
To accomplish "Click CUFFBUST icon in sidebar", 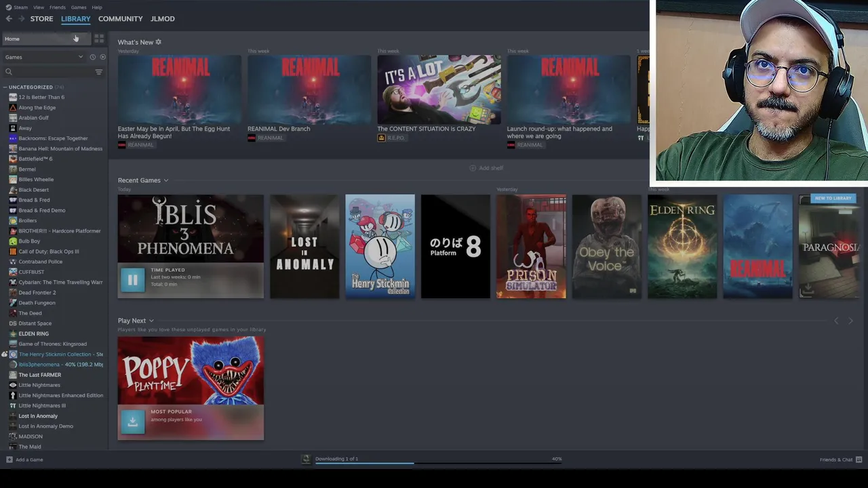I will [x=13, y=272].
